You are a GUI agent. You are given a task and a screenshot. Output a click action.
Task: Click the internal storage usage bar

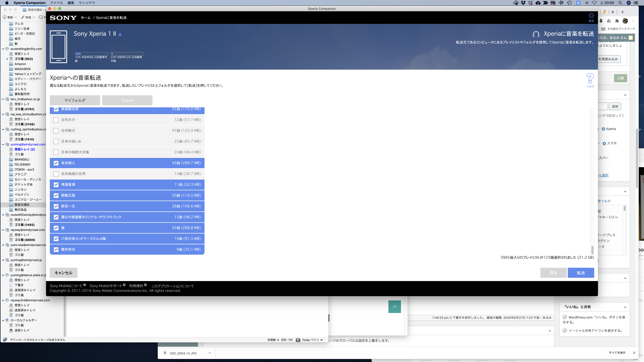click(92, 54)
